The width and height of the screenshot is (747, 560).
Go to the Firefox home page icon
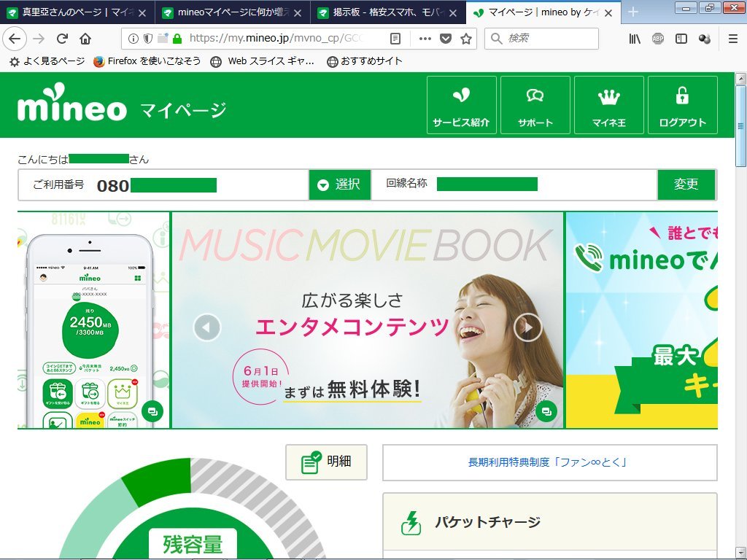tap(85, 39)
